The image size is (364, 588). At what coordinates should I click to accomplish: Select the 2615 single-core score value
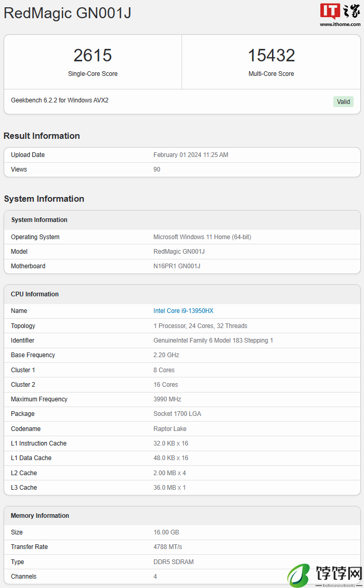93,56
